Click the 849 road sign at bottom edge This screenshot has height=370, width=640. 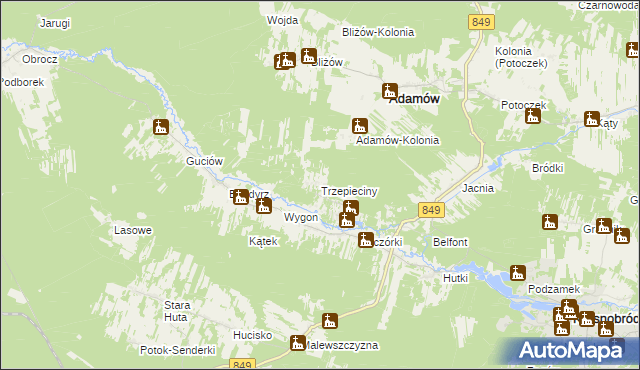242,364
